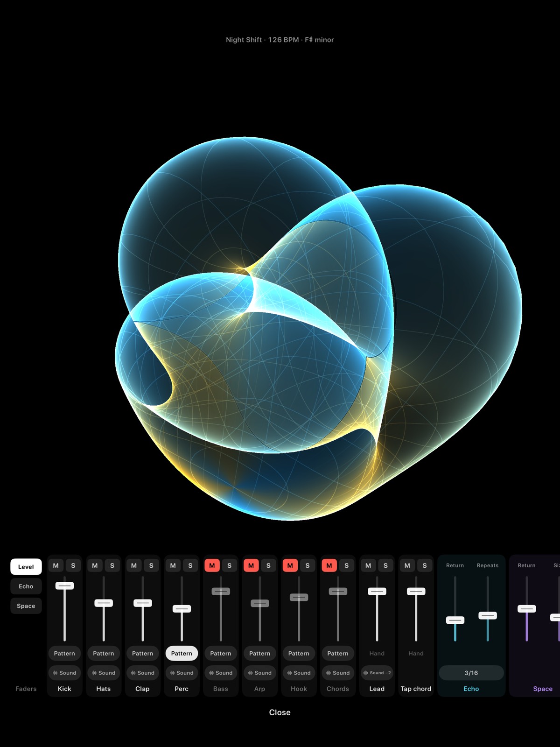This screenshot has height=747, width=560.
Task: Solo the Bass channel
Action: coord(229,565)
